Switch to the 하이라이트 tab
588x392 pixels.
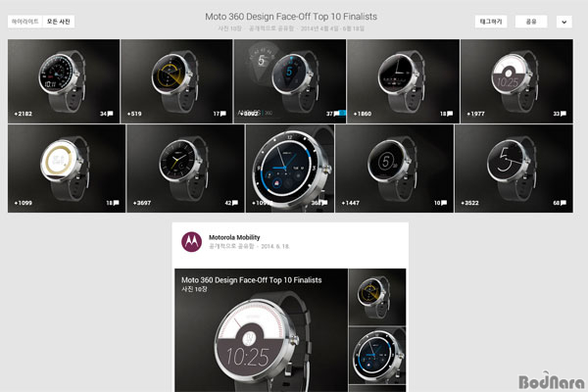[x=25, y=22]
